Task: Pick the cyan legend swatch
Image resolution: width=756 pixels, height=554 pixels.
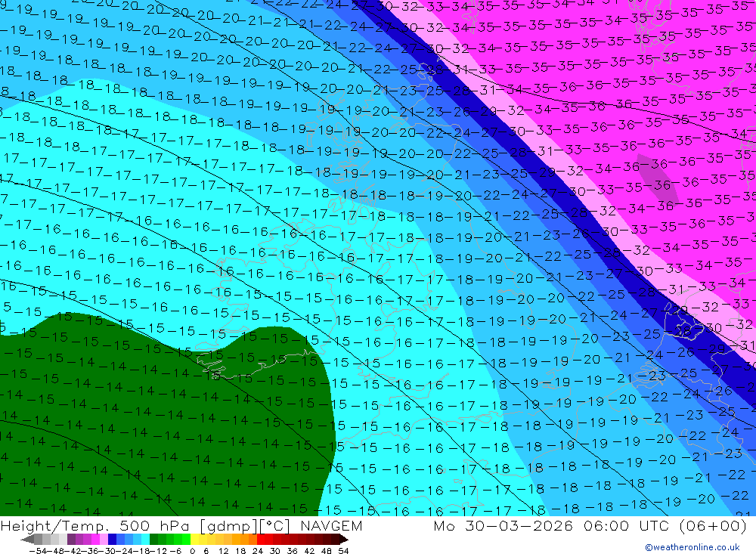Action: pyautogui.click(x=145, y=540)
